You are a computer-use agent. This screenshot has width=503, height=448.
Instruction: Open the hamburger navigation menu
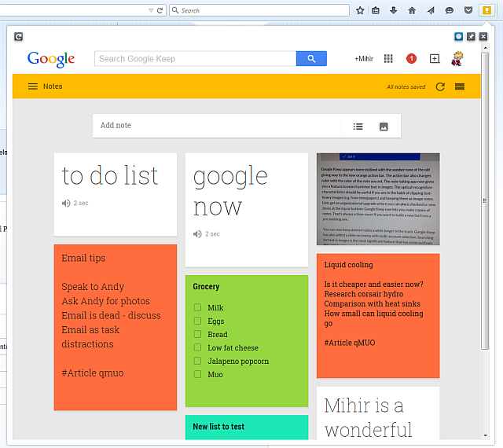click(33, 86)
